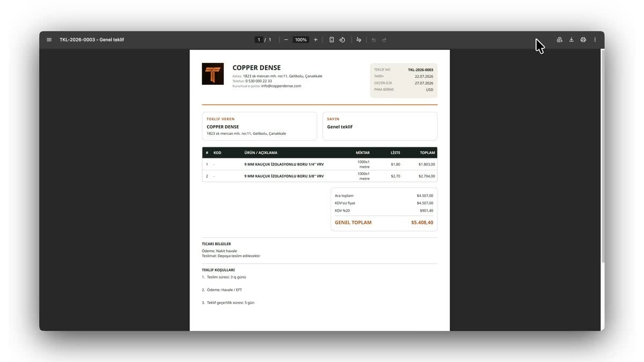Zoom in with the plus button
The width and height of the screenshot is (644, 362).
(x=316, y=40)
